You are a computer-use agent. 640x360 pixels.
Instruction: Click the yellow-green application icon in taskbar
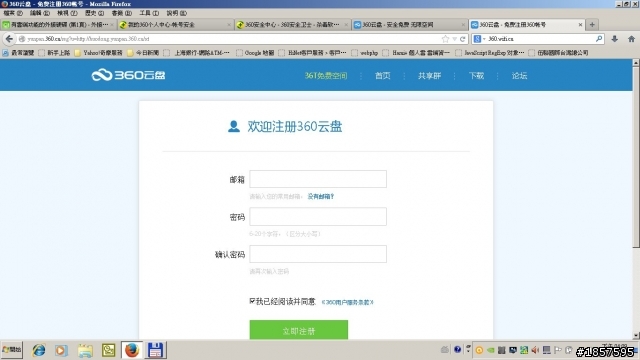pyautogui.click(x=109, y=350)
